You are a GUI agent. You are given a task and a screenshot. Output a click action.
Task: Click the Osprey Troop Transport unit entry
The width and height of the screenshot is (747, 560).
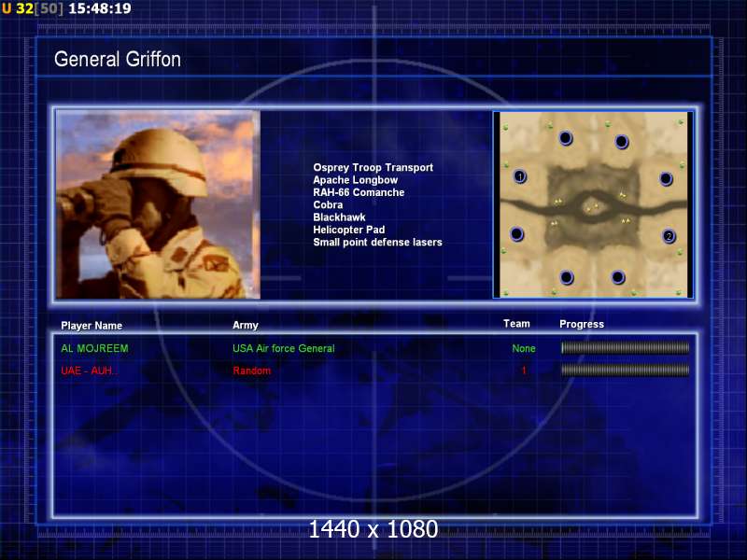(373, 168)
